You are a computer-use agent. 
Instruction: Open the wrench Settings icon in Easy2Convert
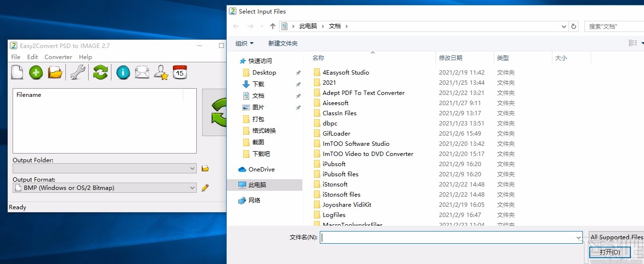pyautogui.click(x=78, y=73)
